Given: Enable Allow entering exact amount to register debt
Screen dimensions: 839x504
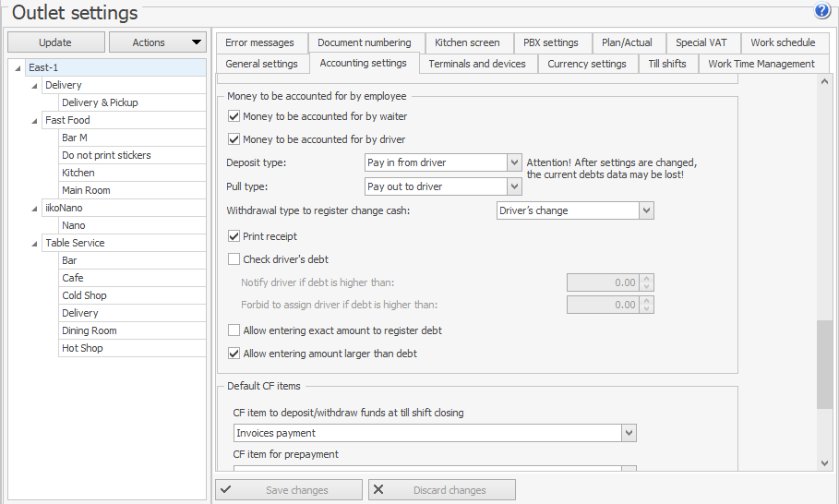Looking at the screenshot, I should click(x=234, y=330).
